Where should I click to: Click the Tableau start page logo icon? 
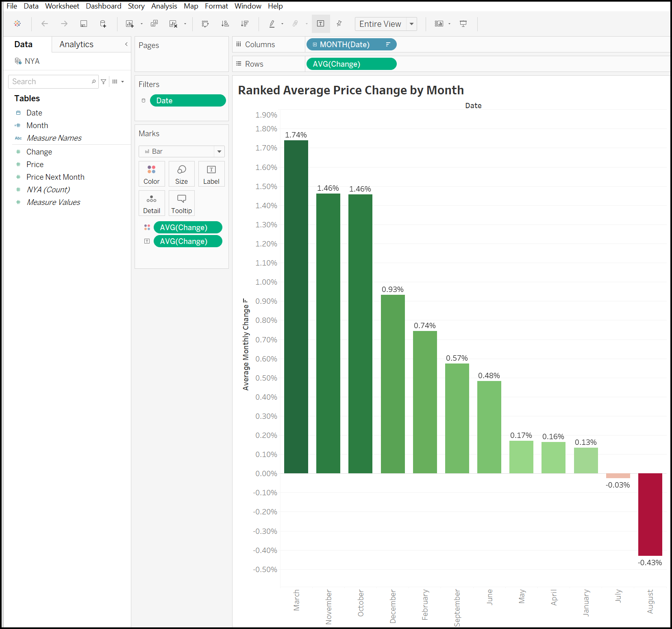pyautogui.click(x=17, y=24)
